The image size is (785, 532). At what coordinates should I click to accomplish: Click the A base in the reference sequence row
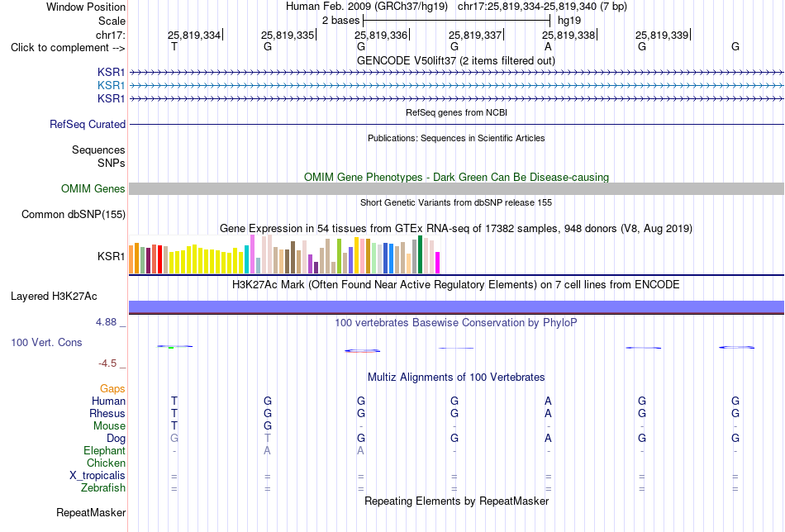[548, 47]
